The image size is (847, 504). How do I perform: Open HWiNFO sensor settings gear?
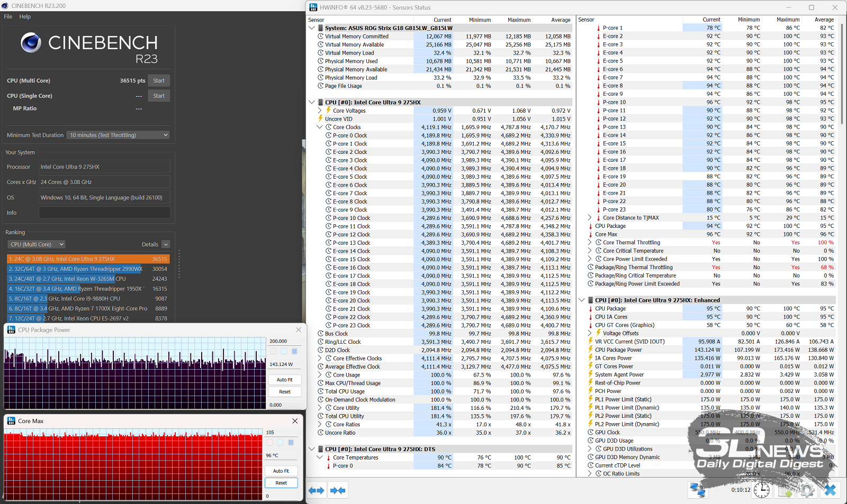(x=807, y=490)
